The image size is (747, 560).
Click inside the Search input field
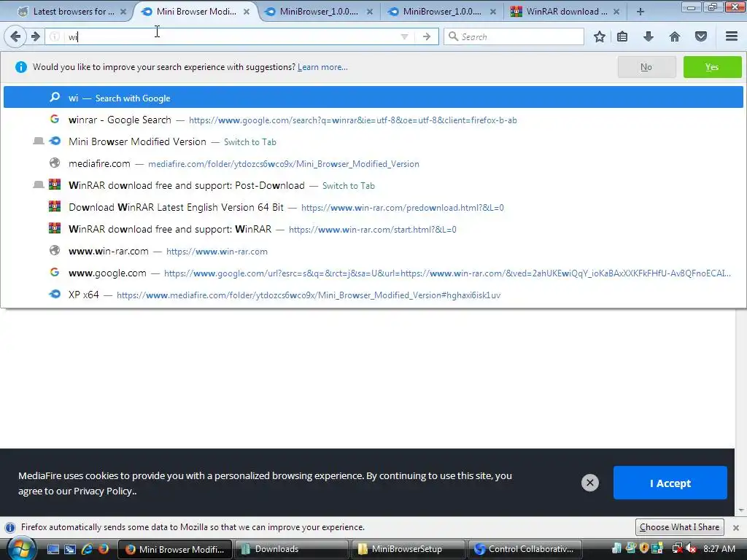point(514,36)
